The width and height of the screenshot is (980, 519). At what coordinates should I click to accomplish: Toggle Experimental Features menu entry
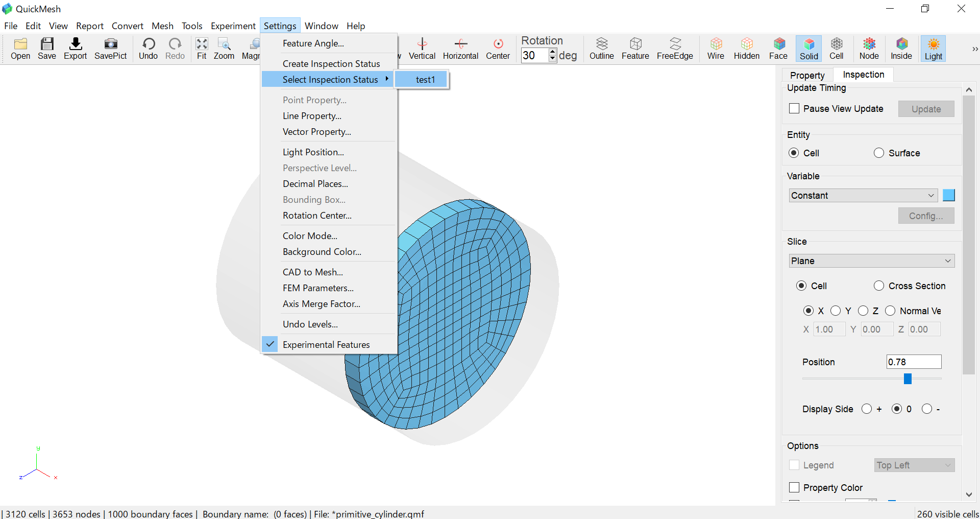(x=328, y=344)
